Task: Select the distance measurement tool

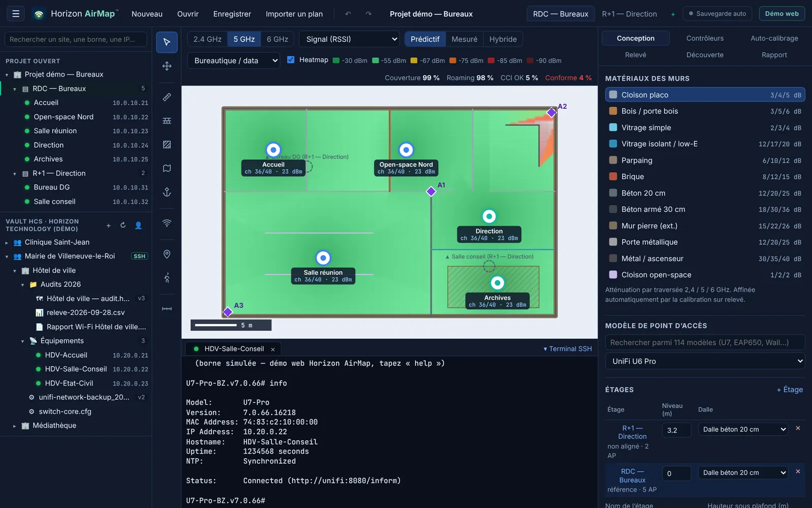Action: 167,309
